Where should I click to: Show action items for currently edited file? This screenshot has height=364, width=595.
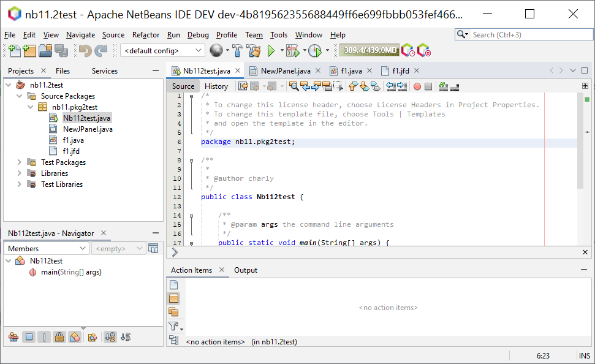click(174, 285)
